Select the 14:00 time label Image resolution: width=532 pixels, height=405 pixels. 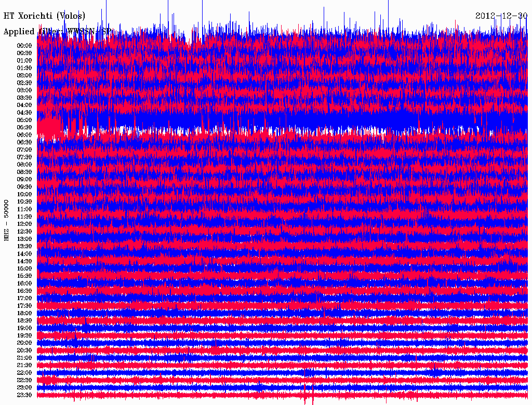[x=24, y=254]
